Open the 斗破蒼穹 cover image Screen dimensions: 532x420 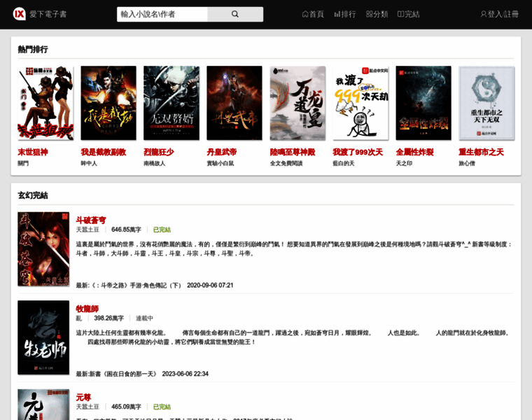pyautogui.click(x=43, y=249)
